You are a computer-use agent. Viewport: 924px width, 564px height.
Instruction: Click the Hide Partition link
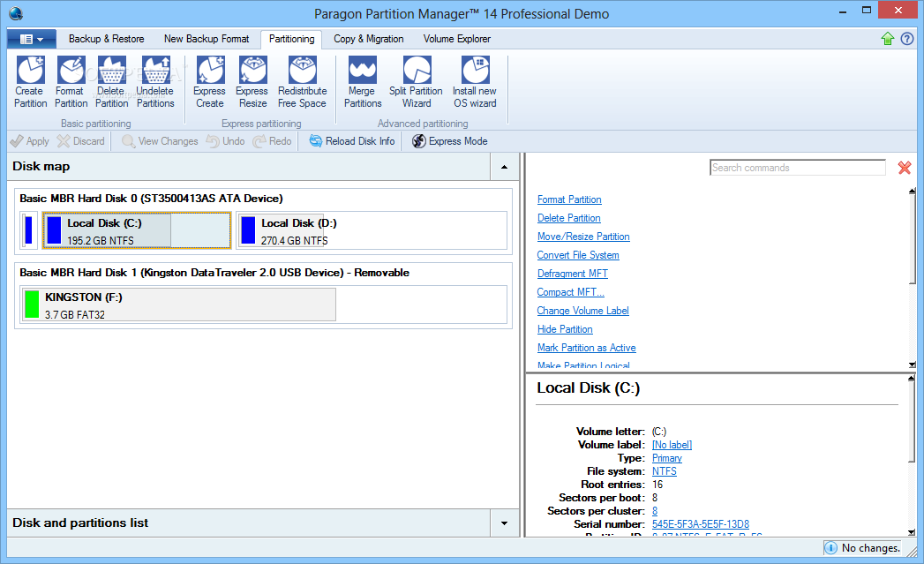[x=565, y=329]
